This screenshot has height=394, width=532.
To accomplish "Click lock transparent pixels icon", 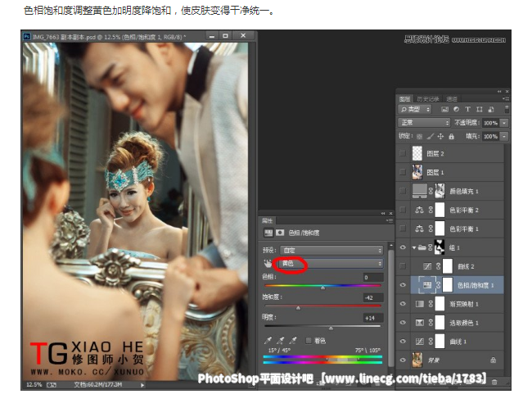I will coord(420,137).
